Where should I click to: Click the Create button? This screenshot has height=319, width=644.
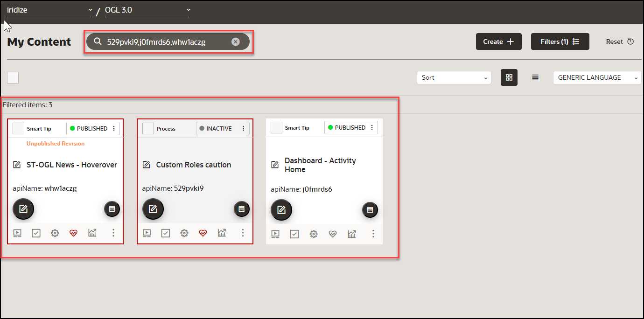tap(499, 42)
